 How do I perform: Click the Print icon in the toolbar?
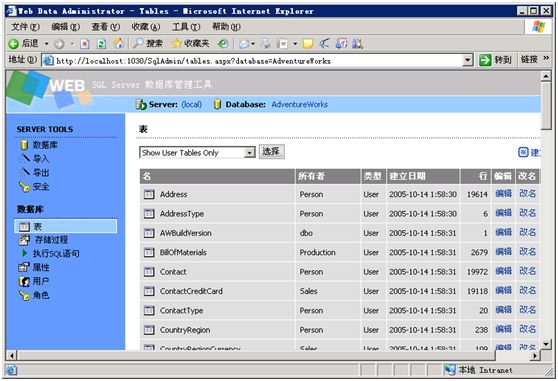[x=265, y=43]
